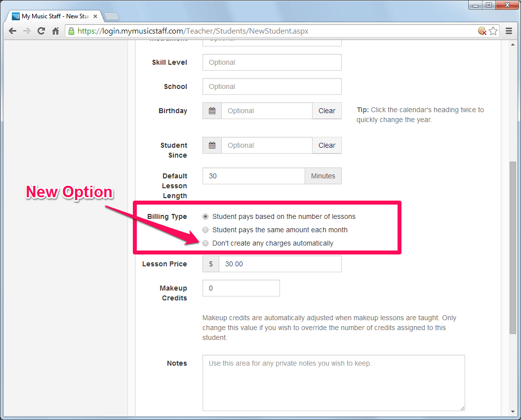Click the 'Minutes' unit label
The image size is (521, 420).
323,176
